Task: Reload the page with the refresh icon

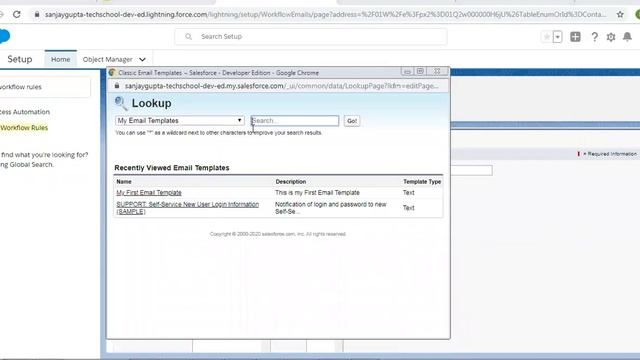Action: (x=17, y=14)
